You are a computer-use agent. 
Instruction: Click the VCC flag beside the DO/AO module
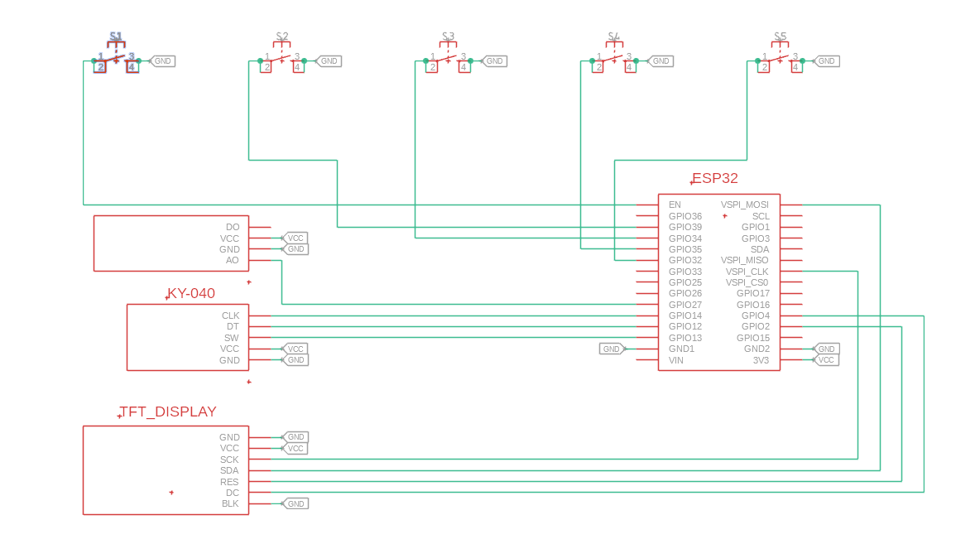coord(295,238)
